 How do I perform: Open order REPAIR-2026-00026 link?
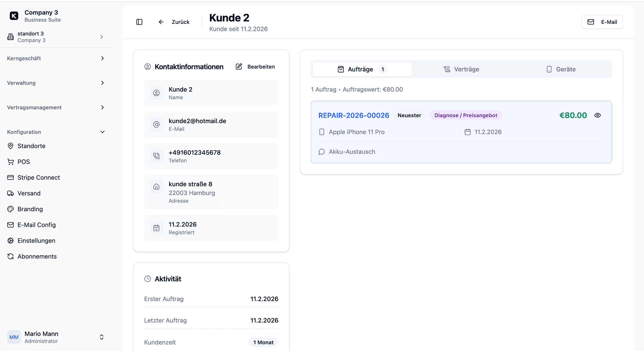point(354,115)
